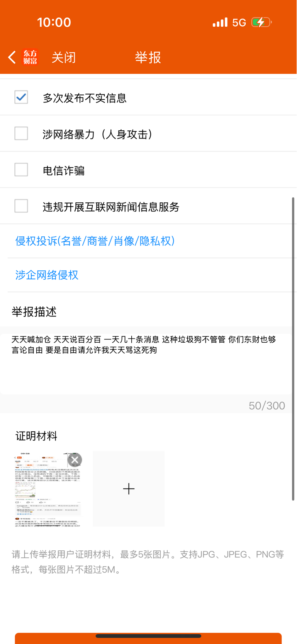Open 侵权投诉(名誉/商誉/肖像/隐私权) link

click(x=95, y=241)
